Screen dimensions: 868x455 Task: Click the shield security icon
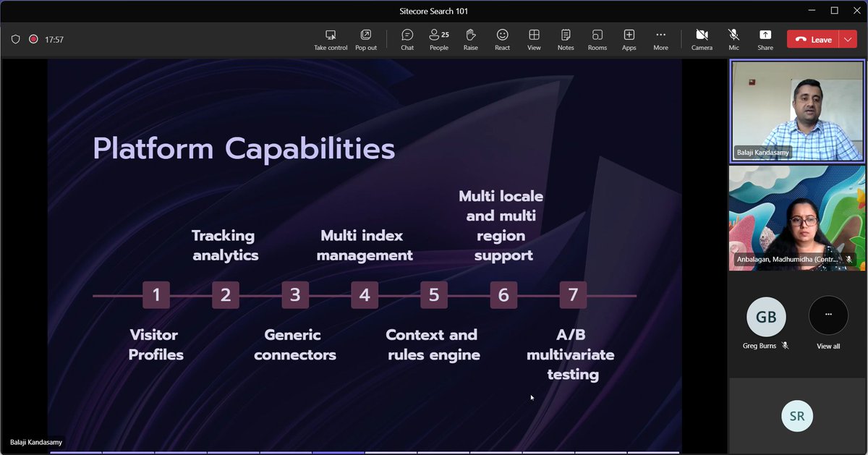tap(16, 40)
